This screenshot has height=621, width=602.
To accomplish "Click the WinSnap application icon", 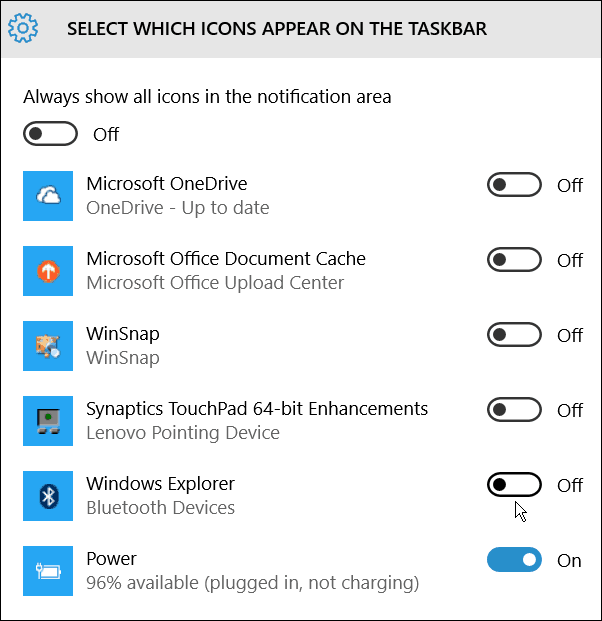I will tap(48, 346).
